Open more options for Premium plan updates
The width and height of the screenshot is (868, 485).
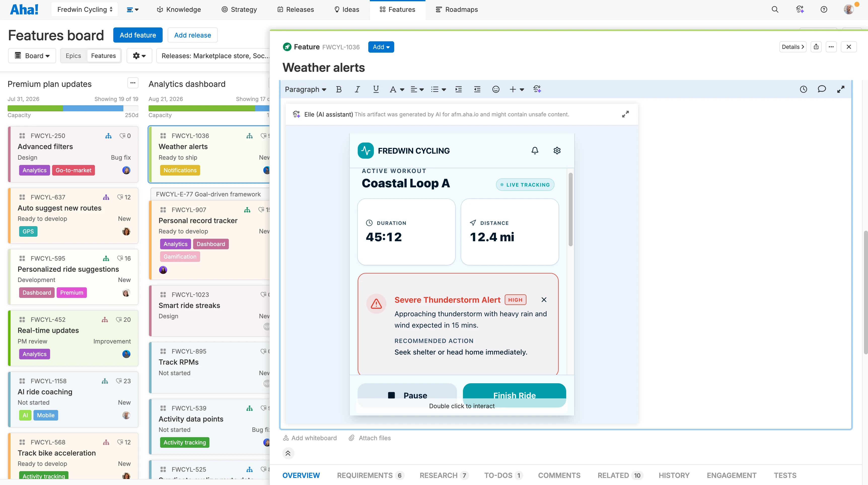pyautogui.click(x=133, y=83)
